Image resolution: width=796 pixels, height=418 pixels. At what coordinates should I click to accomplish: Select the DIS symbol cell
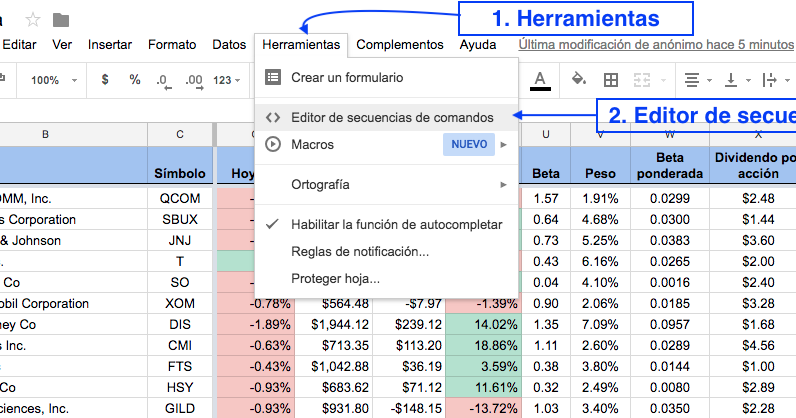coord(180,324)
